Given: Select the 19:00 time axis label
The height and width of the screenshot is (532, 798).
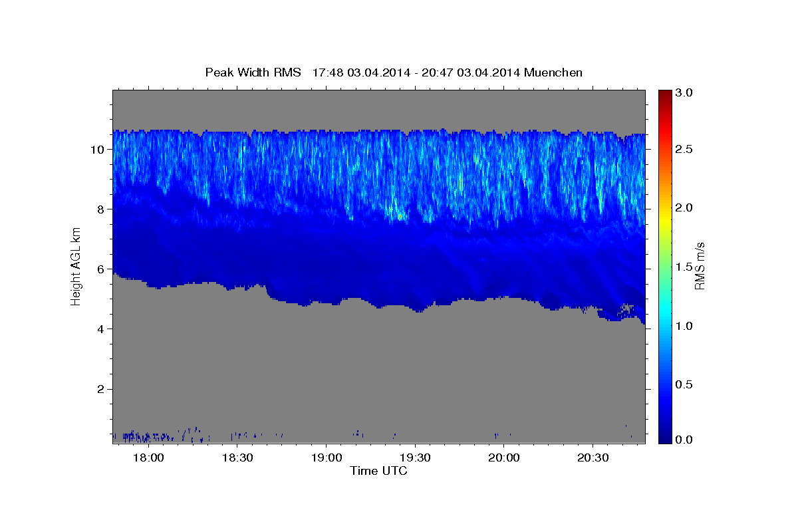Looking at the screenshot, I should pos(326,458).
